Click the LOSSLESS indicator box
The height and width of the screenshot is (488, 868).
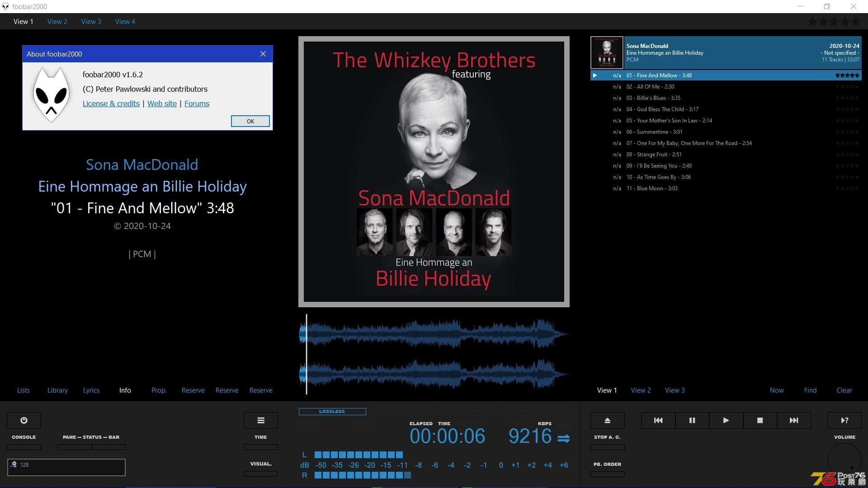point(332,412)
